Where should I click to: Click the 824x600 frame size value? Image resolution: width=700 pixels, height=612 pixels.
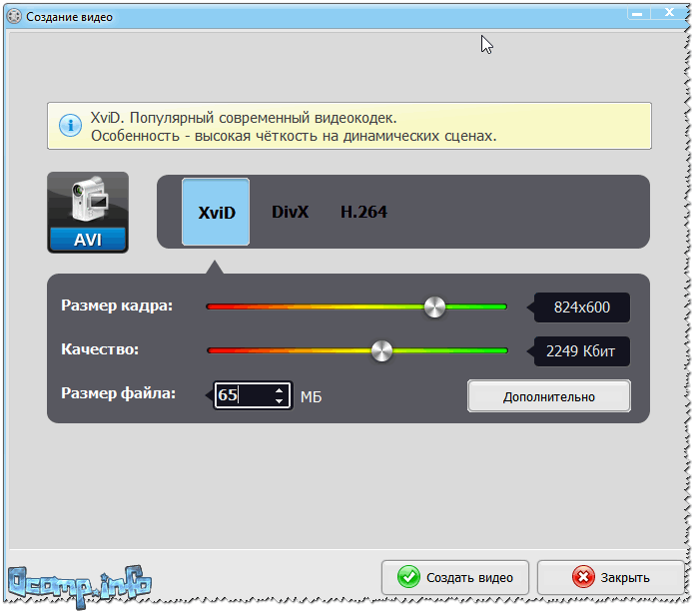[x=582, y=307]
